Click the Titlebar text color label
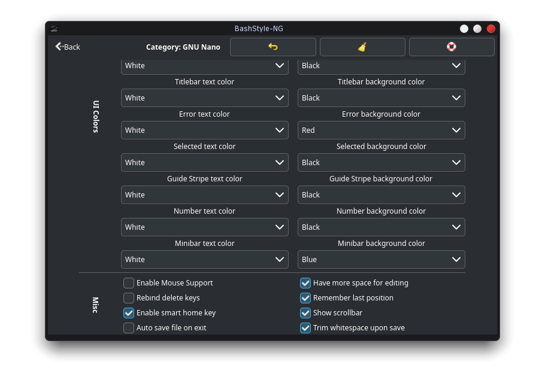Screen dimensions: 545x392 tap(204, 81)
